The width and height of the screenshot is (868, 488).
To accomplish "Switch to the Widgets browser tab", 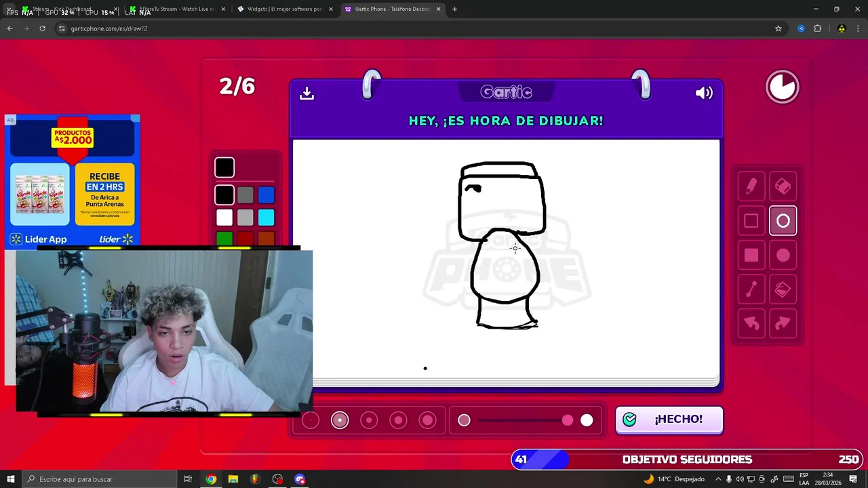I will click(x=283, y=9).
